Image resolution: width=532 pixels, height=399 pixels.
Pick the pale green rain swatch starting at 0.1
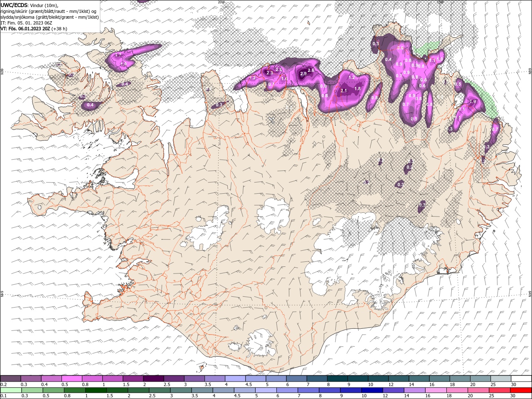(x=11, y=390)
